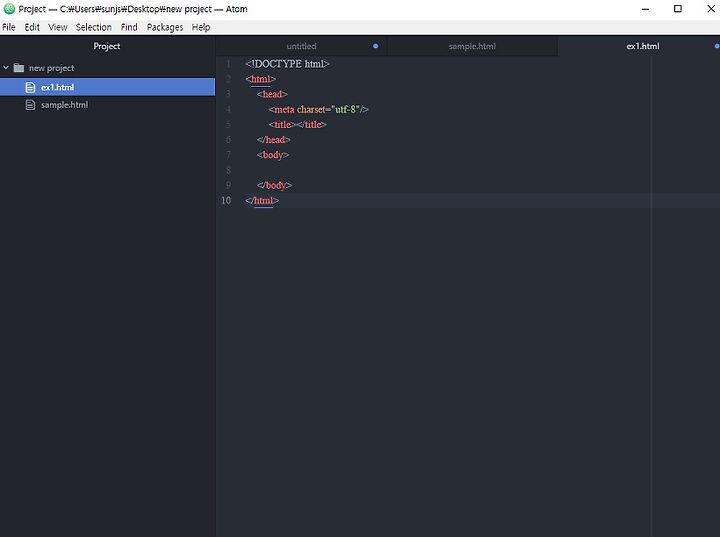Screen dimensions: 720x537
Task: Minimize the Atom window
Action: coord(645,9)
